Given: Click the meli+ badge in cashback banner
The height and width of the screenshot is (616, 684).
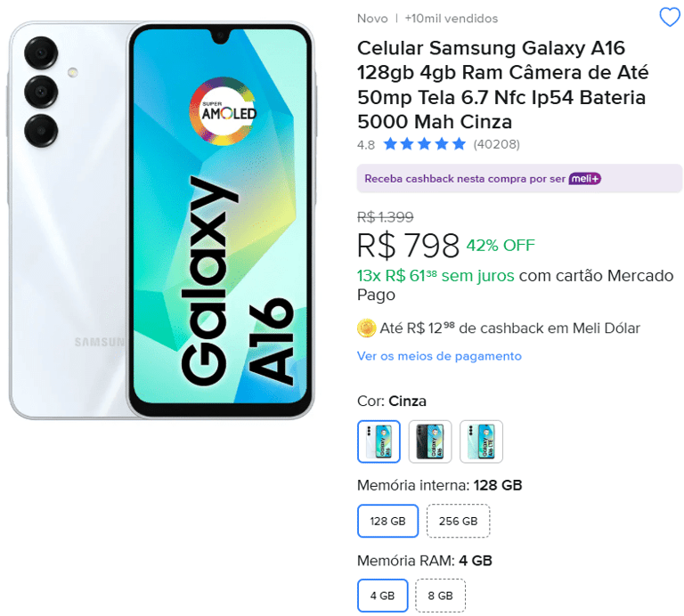Looking at the screenshot, I should pos(585,178).
